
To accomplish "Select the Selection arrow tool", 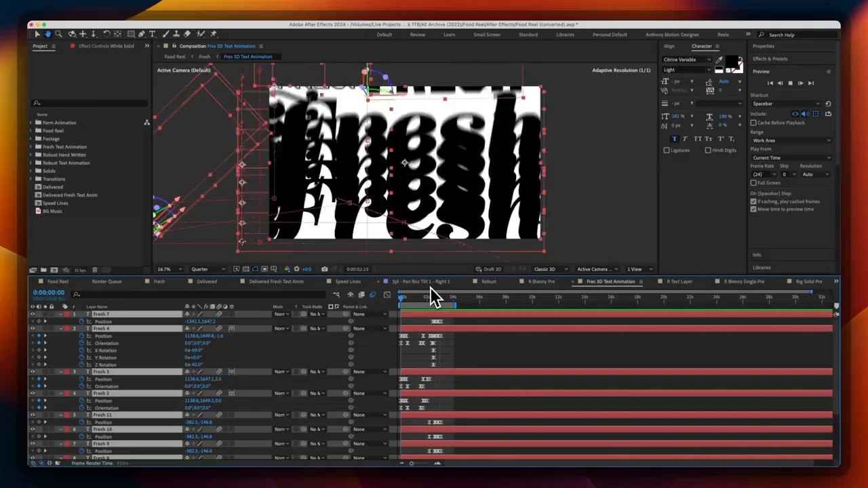I will [x=37, y=34].
